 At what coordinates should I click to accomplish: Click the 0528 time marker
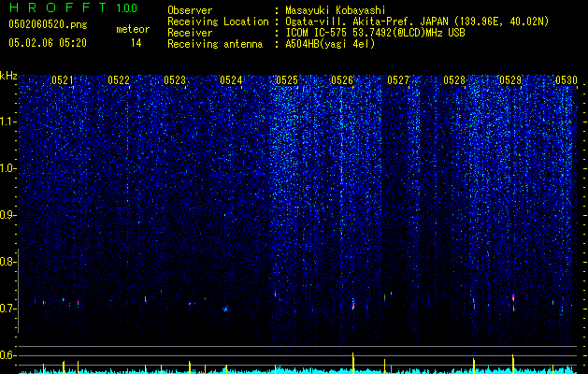click(454, 80)
